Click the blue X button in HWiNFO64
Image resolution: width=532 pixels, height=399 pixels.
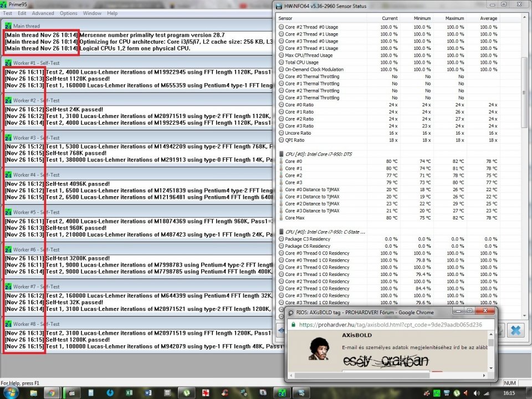pyautogui.click(x=516, y=330)
